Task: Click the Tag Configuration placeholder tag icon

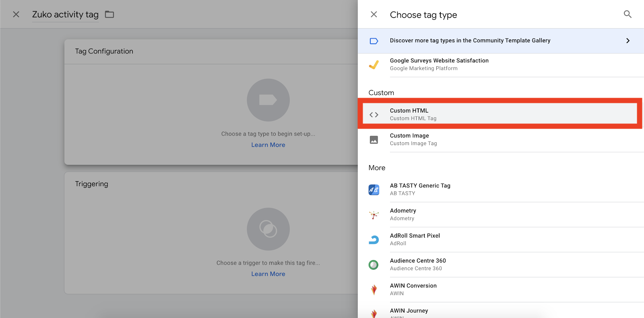Action: point(268,100)
